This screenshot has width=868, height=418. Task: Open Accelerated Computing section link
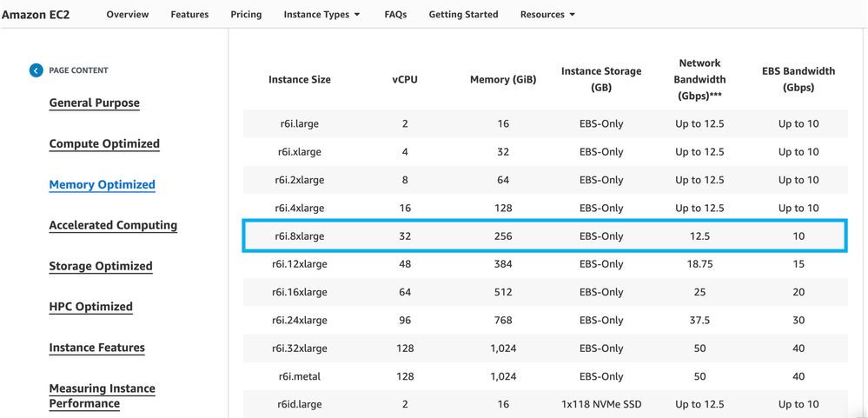(113, 225)
